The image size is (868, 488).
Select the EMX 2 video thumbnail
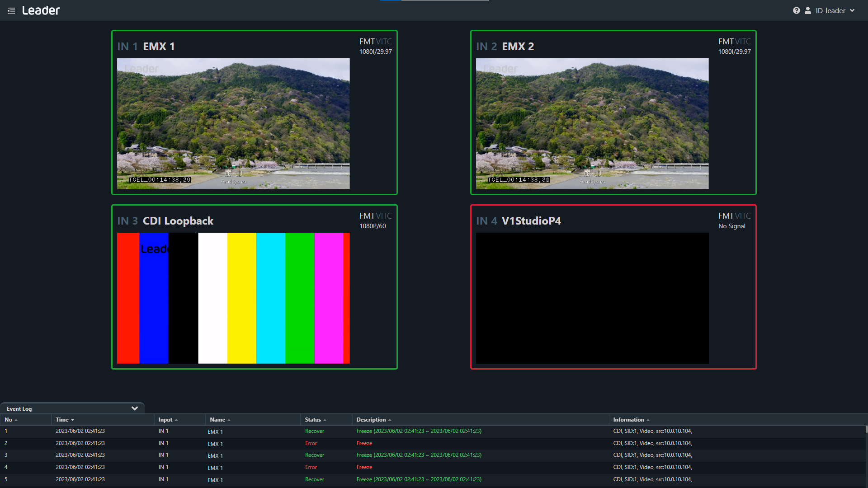[x=592, y=123]
